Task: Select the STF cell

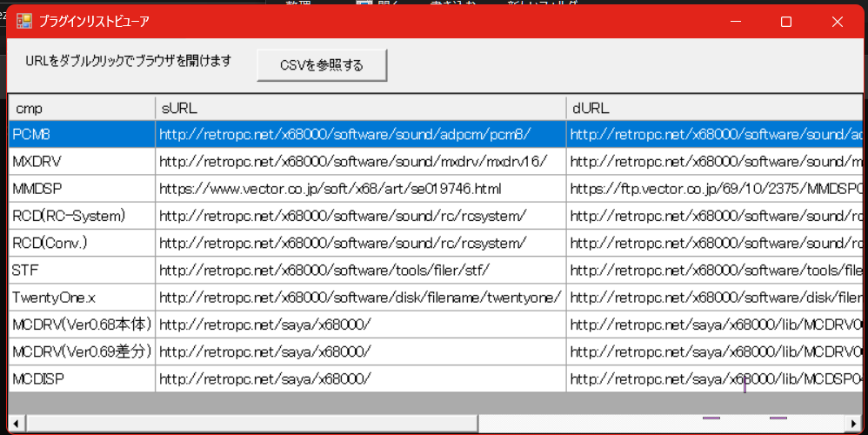Action: coord(82,270)
